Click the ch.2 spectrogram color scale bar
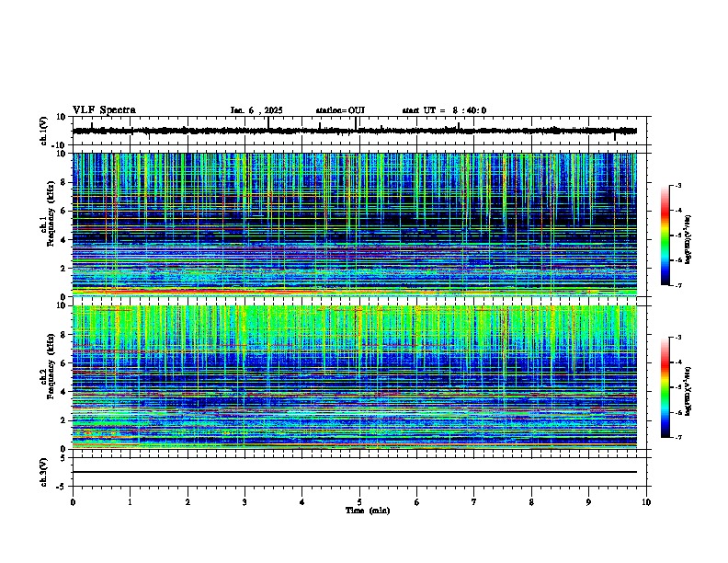The width and height of the screenshot is (728, 563). tap(665, 387)
